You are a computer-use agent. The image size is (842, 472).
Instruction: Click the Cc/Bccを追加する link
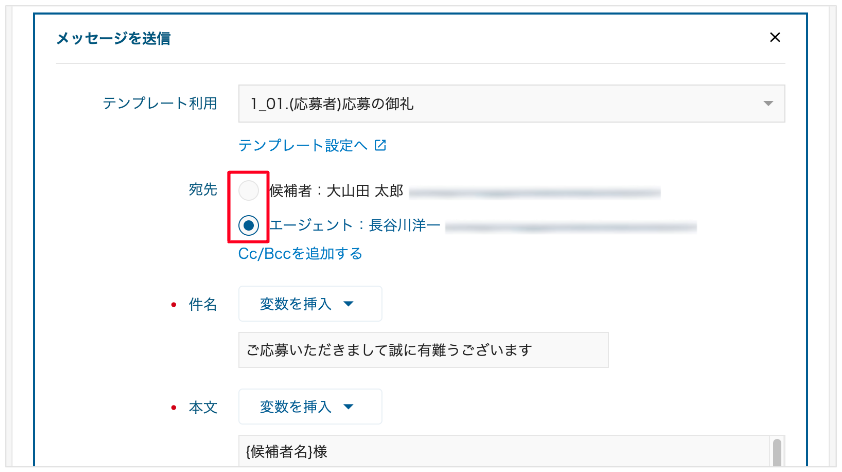pos(300,254)
